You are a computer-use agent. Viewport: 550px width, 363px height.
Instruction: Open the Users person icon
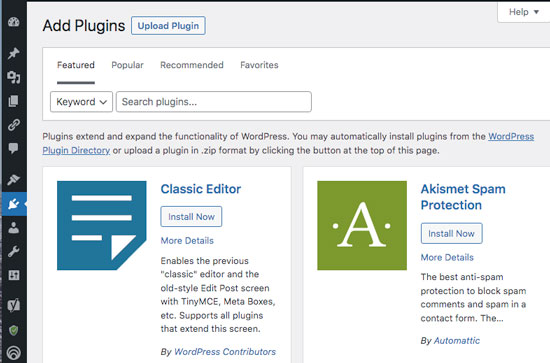point(14,228)
